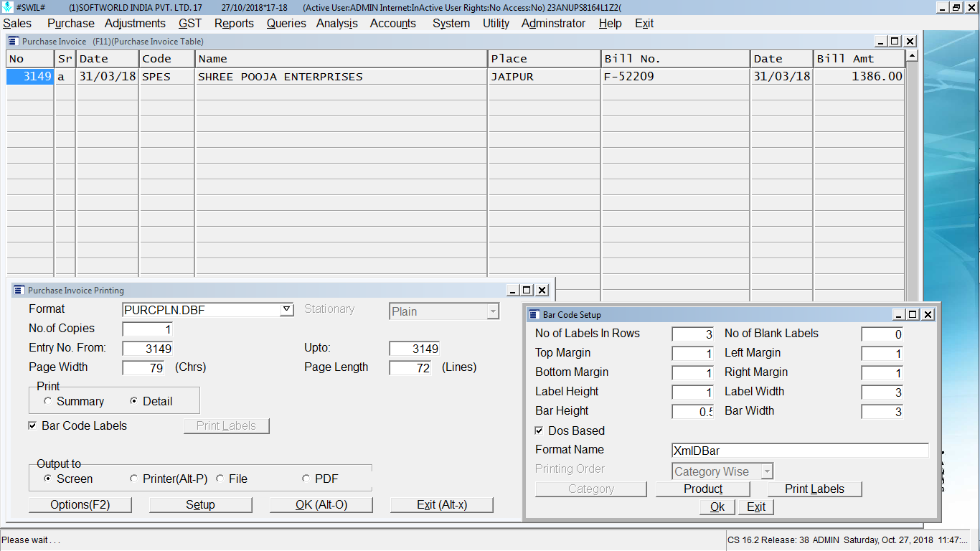Image resolution: width=980 pixels, height=551 pixels.
Task: Click Bill No. F-52209 cell
Action: [x=676, y=77]
